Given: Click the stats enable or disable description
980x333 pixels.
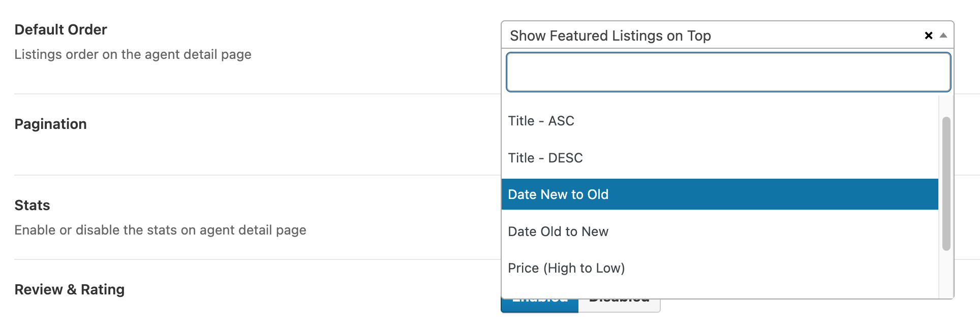Looking at the screenshot, I should tap(161, 230).
